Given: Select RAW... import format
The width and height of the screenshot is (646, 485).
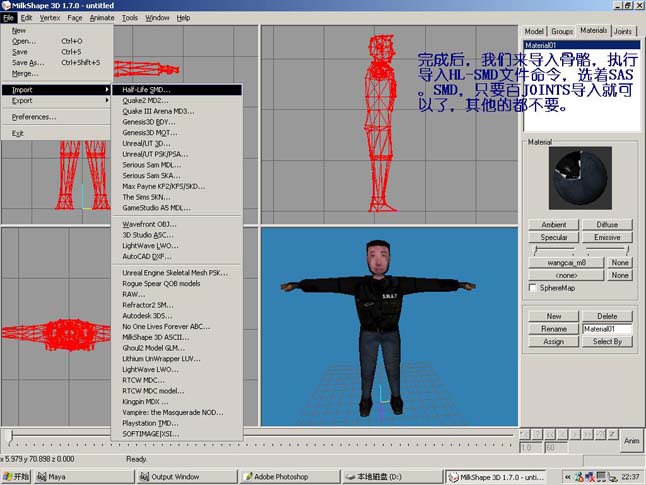Looking at the screenshot, I should click(x=177, y=294).
